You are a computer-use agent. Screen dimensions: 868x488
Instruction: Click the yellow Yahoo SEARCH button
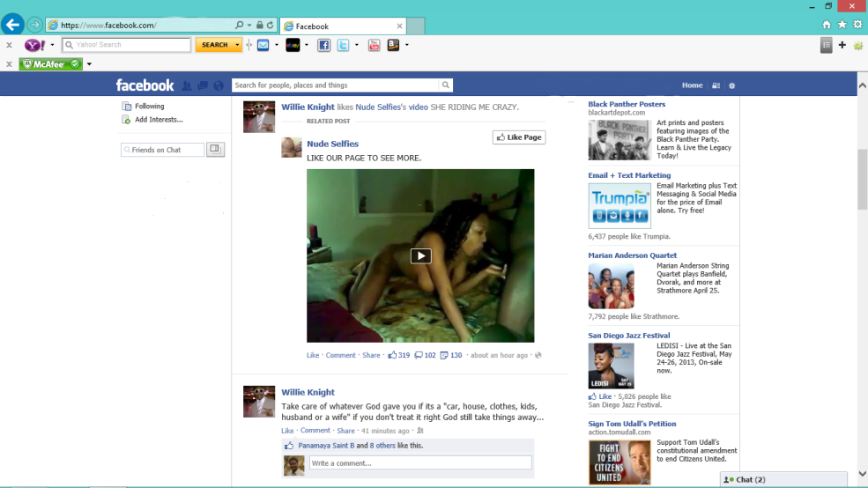[214, 45]
